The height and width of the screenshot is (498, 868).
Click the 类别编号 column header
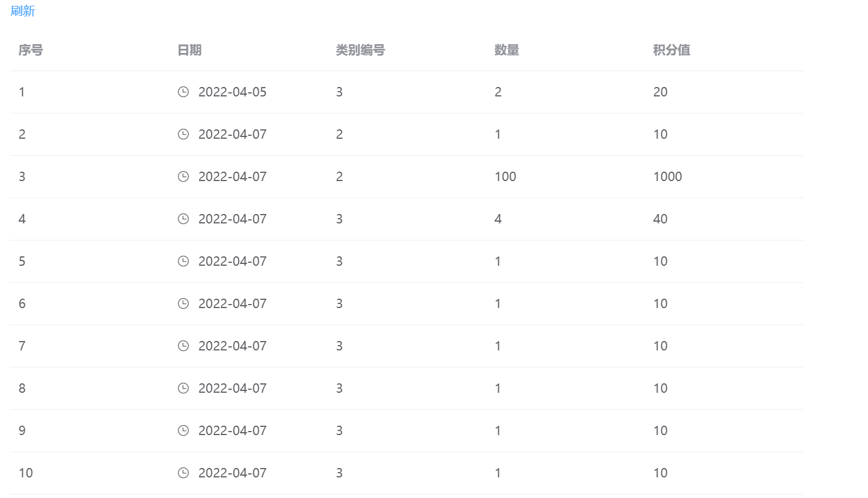pyautogui.click(x=360, y=50)
